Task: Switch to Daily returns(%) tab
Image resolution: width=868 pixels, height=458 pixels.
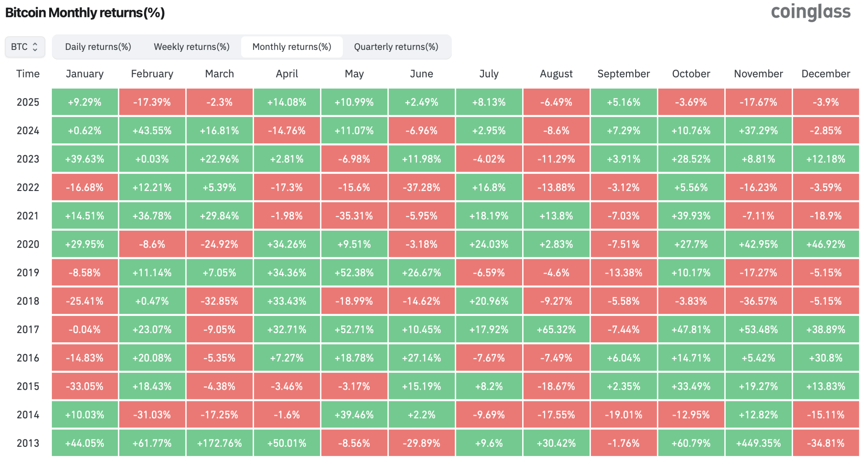Action: pos(98,47)
